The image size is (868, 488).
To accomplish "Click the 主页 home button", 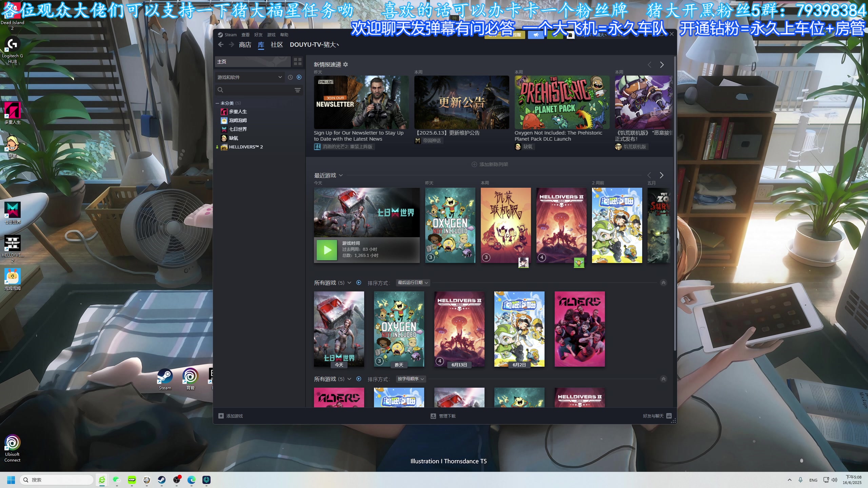I will (253, 62).
